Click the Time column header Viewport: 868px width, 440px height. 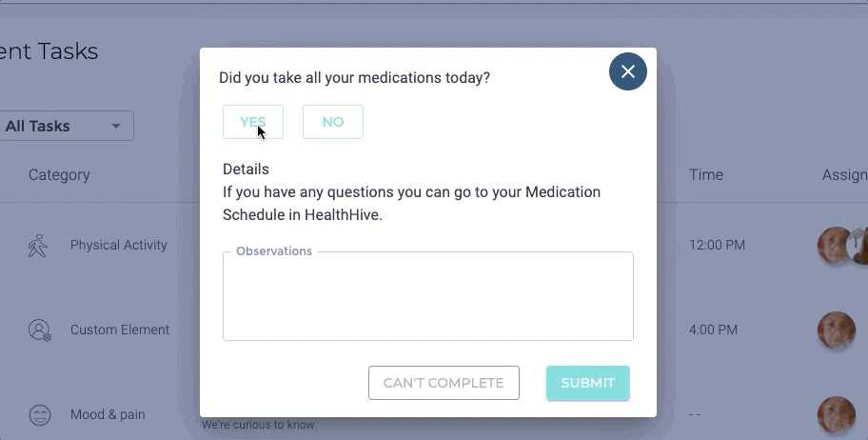tap(706, 174)
